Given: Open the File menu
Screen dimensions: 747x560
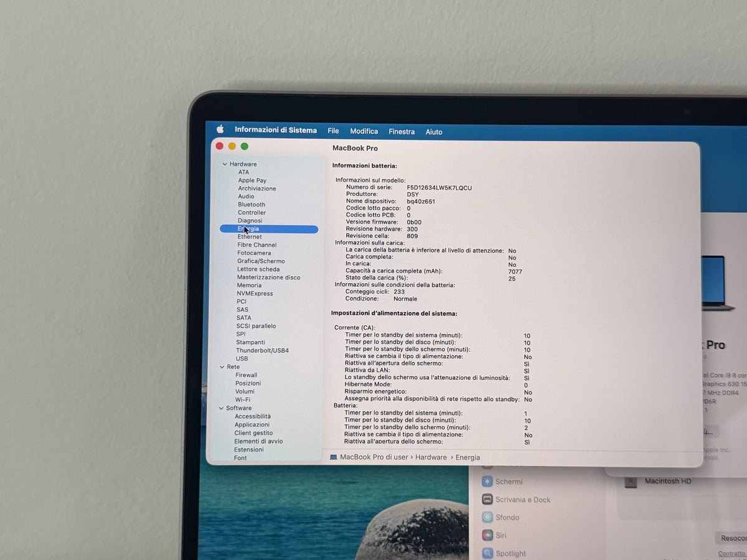Looking at the screenshot, I should pos(333,131).
